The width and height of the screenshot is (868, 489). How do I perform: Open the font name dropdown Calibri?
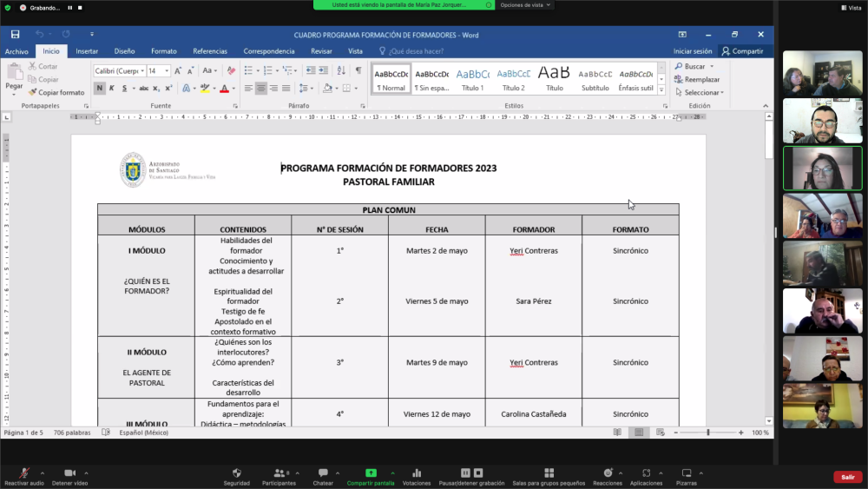tap(142, 71)
